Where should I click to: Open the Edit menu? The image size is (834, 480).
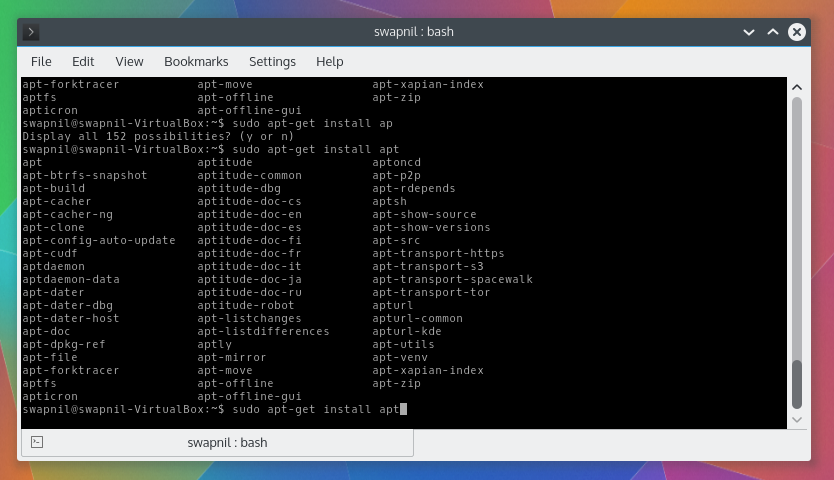[x=83, y=62]
